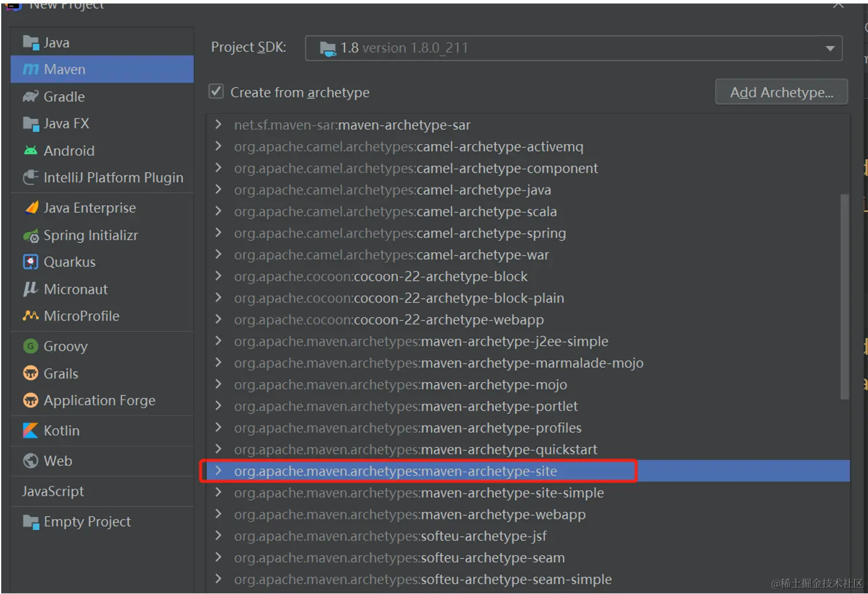Click the Micronaut mu icon
The image size is (868, 594).
click(31, 289)
